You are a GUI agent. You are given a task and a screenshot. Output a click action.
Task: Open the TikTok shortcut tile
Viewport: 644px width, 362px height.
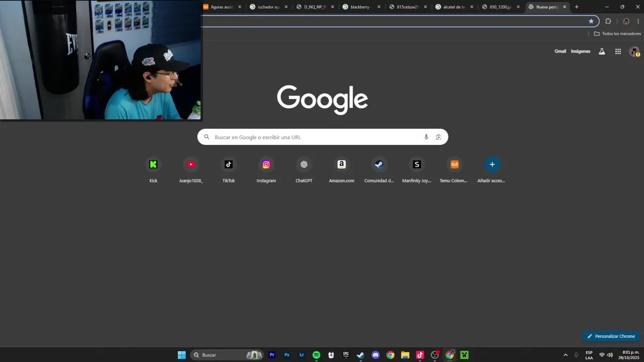[x=228, y=170]
